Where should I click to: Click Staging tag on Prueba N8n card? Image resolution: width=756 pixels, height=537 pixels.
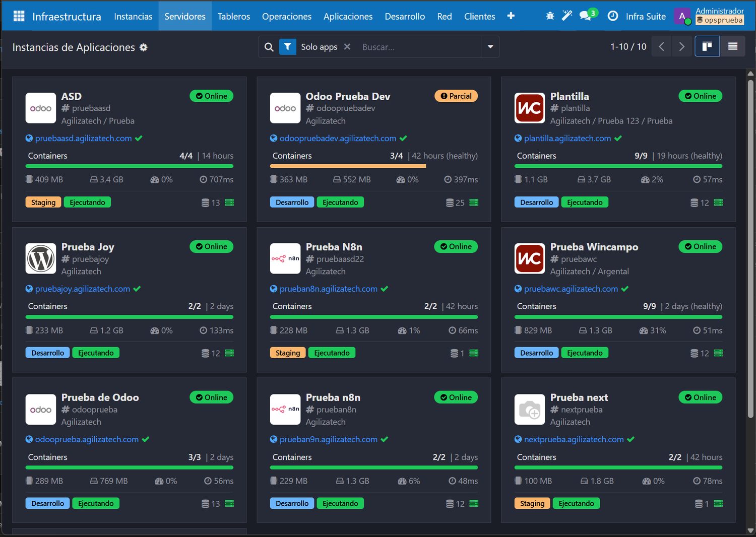pyautogui.click(x=288, y=353)
